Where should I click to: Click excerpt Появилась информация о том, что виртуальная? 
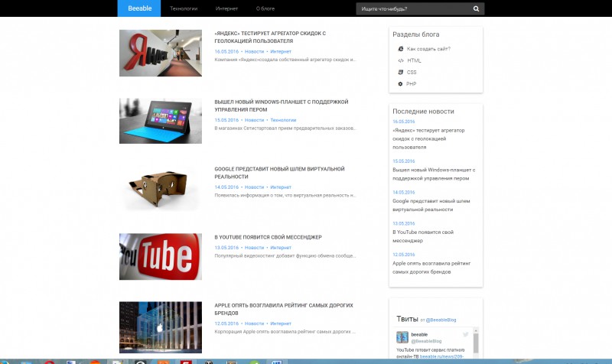pyautogui.click(x=285, y=195)
